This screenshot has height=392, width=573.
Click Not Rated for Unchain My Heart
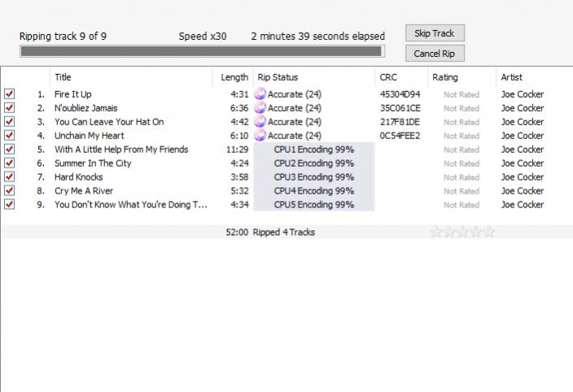pyautogui.click(x=461, y=136)
